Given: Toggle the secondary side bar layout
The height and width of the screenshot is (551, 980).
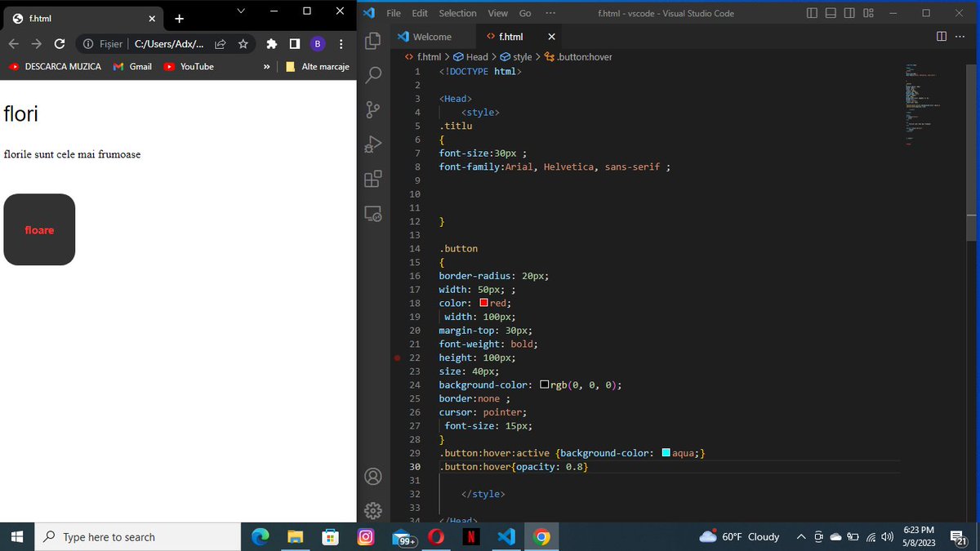Looking at the screenshot, I should (x=849, y=13).
